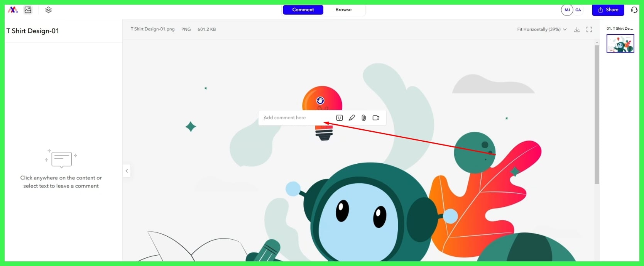Switch to Browse mode
Screen dimensions: 644x266
click(x=343, y=10)
